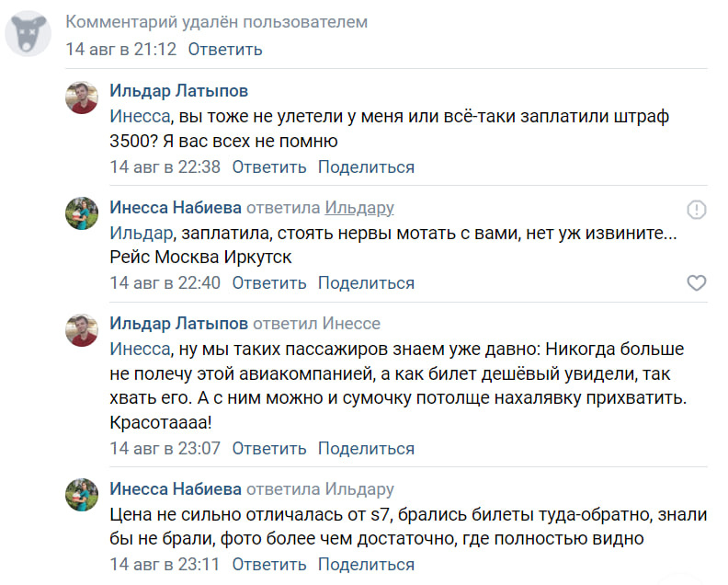Image resolution: width=728 pixels, height=585 pixels.
Task: Click Ответить under the 22:38 comment
Action: [269, 166]
